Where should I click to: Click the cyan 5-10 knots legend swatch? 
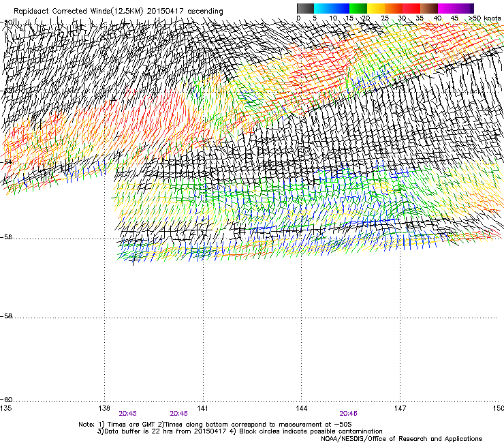coord(323,8)
